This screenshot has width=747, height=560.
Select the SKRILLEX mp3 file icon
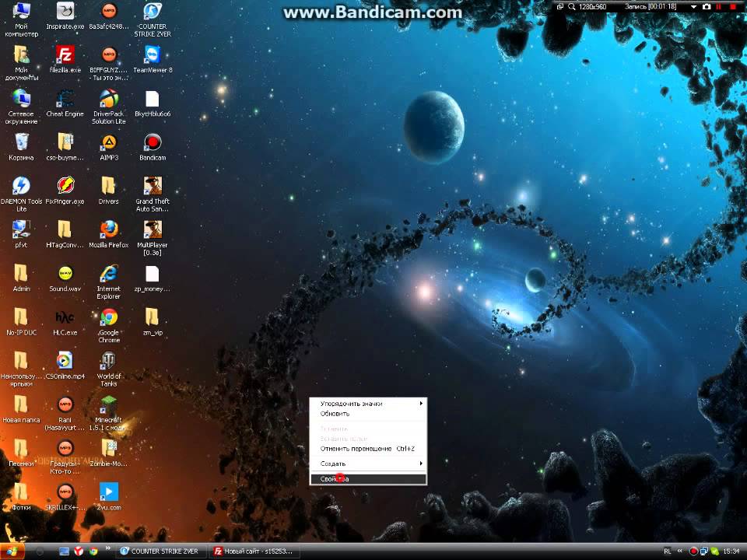(65, 496)
